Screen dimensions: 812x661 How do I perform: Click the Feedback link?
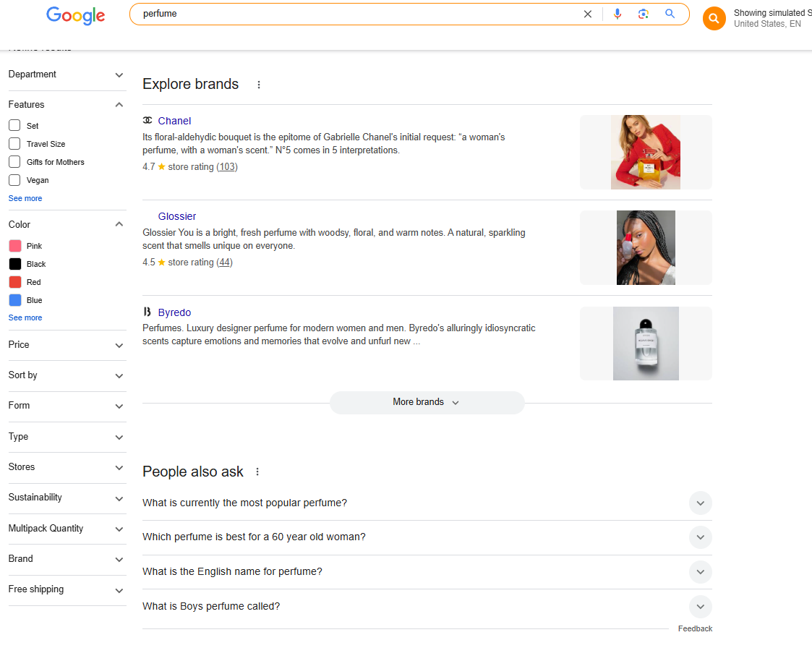(695, 628)
